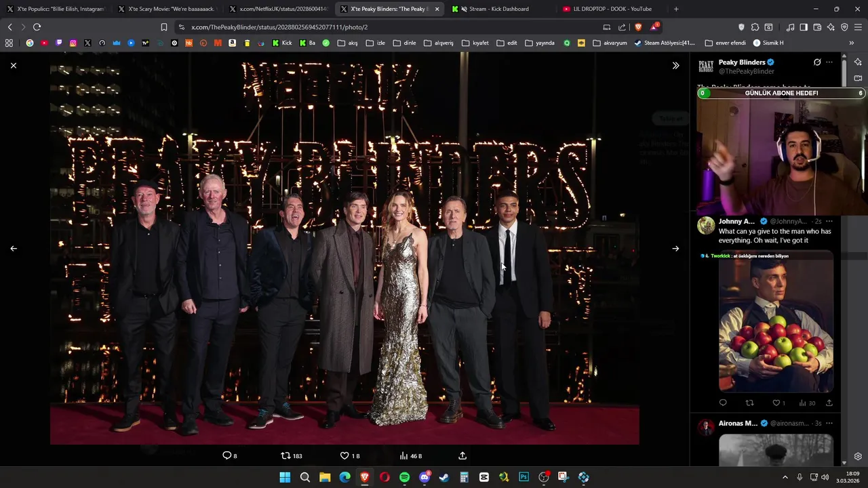Open the Amazon bookmark icon
The width and height of the screenshot is (868, 488).
(232, 43)
